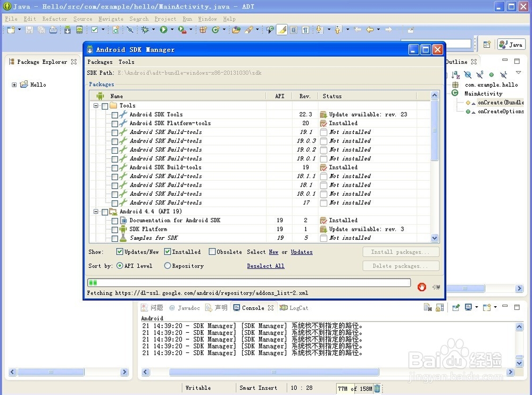Screen dimensions: 532x395
Task: Check the Obsolete checkbox
Action: (x=212, y=251)
